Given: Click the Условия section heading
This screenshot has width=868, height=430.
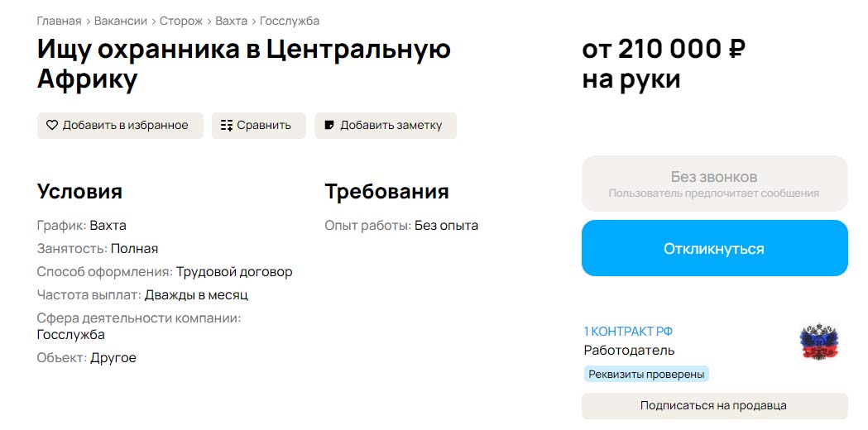Looking at the screenshot, I should [x=79, y=192].
